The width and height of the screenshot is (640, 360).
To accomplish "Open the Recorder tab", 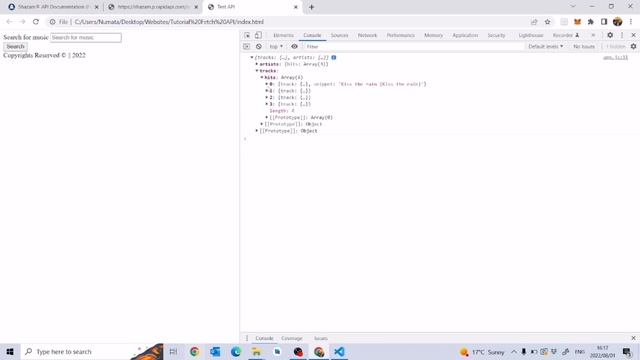I will (x=566, y=36).
